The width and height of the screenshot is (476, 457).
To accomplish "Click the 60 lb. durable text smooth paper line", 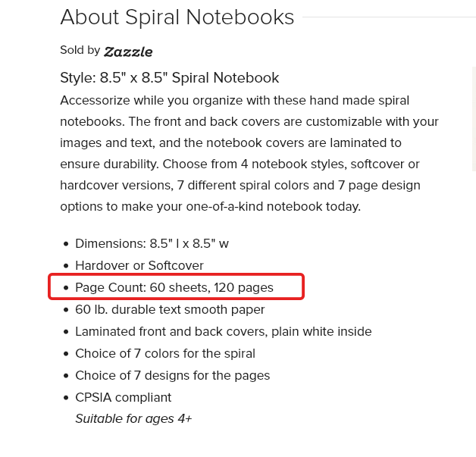I will [x=170, y=309].
